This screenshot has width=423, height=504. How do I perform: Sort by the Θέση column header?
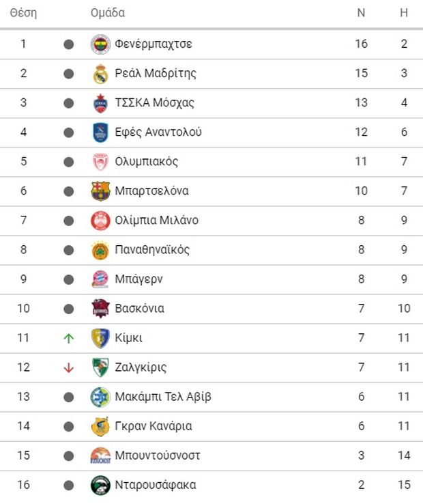click(x=23, y=13)
